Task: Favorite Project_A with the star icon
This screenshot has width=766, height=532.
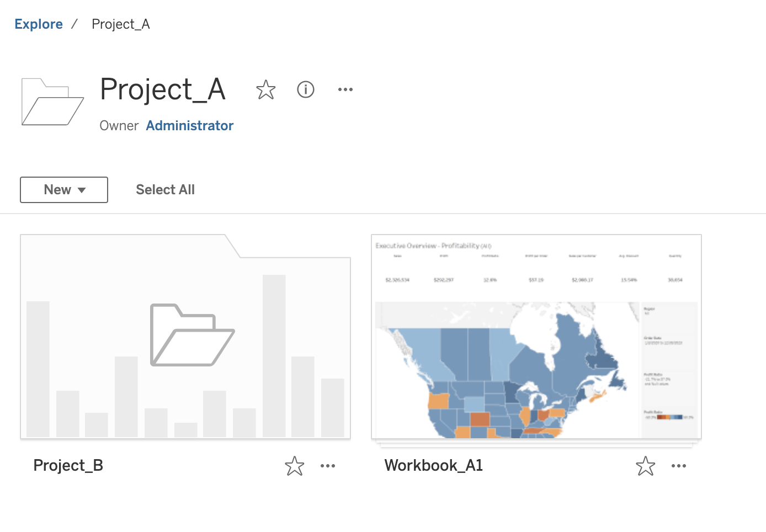Action: (266, 89)
